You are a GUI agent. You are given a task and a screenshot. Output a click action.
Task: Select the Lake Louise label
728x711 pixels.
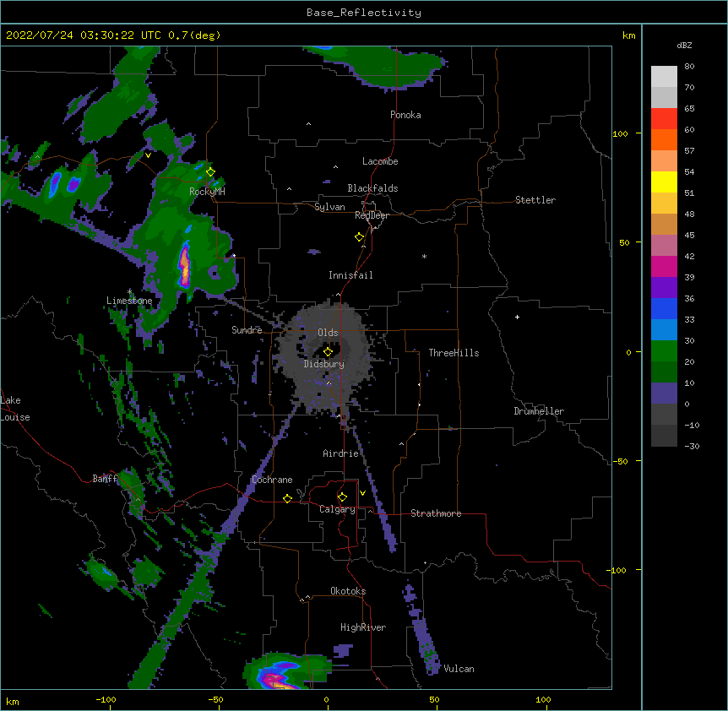click(15, 409)
